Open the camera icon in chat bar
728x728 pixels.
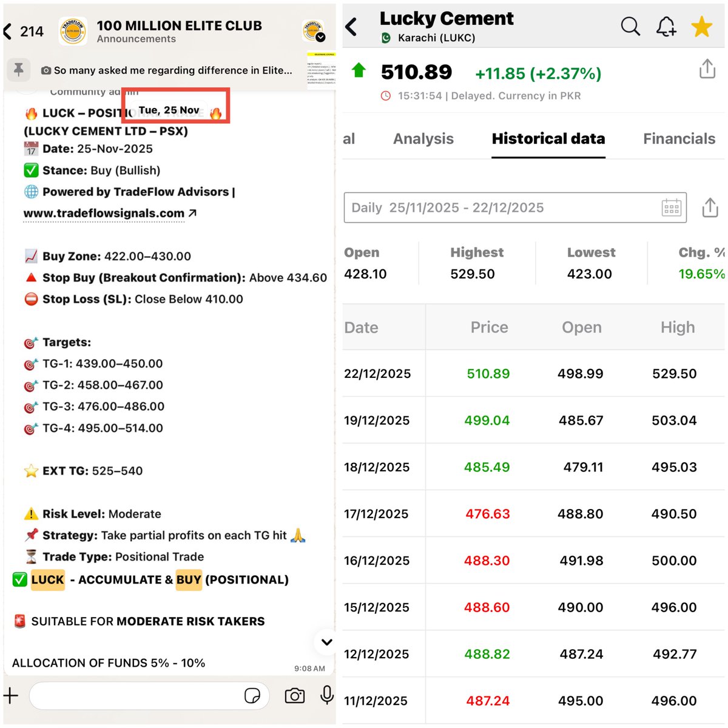295,695
